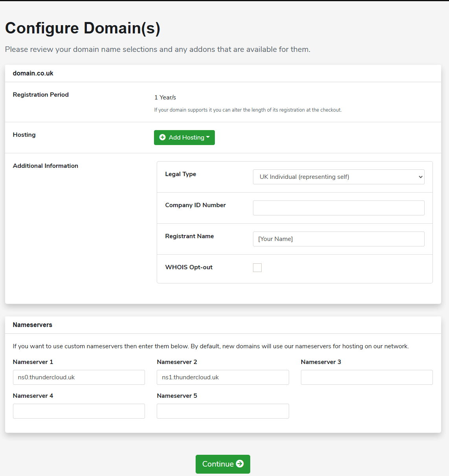Click the Registrant Name input field
Viewport: 449px width, 476px height.
point(339,239)
